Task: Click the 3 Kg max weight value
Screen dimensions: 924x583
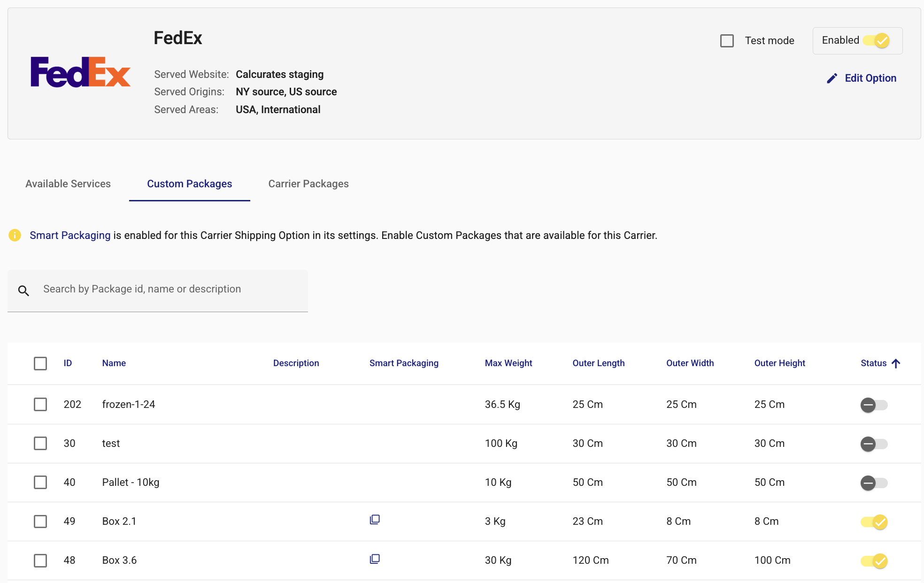Action: click(x=495, y=522)
